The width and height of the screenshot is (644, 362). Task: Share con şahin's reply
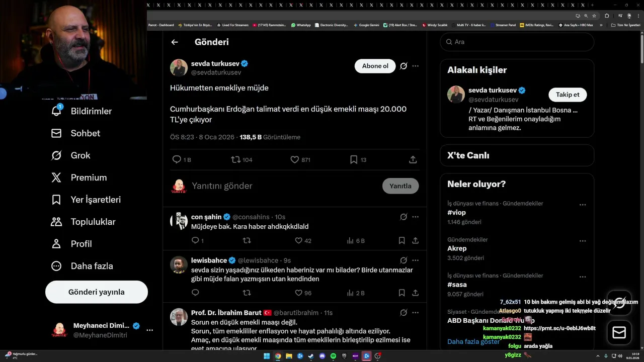(x=416, y=241)
